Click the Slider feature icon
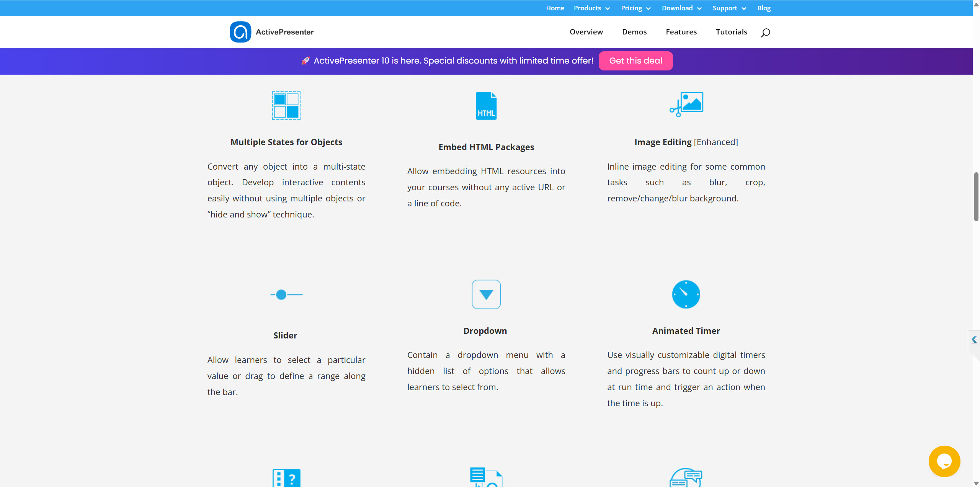Viewport: 980px width, 487px height. tap(286, 294)
